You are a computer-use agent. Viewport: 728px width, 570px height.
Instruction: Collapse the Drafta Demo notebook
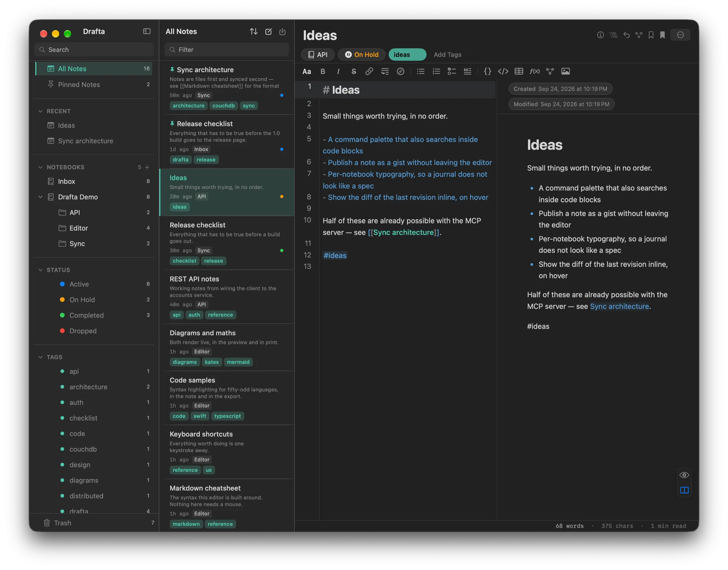[40, 197]
